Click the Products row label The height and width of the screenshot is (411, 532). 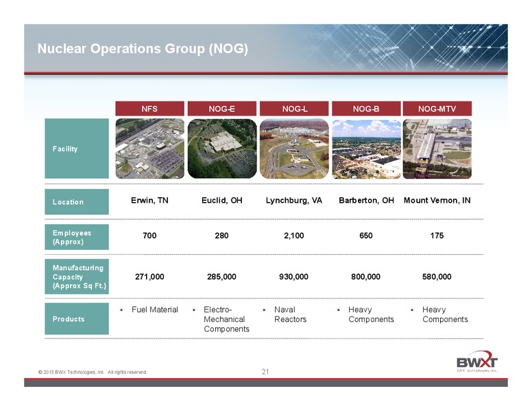pos(77,319)
